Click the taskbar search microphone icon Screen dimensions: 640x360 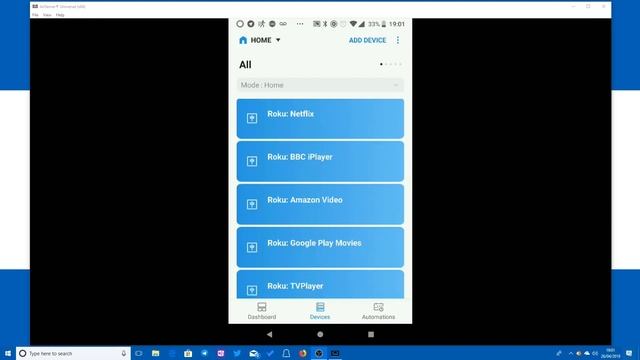(x=124, y=353)
